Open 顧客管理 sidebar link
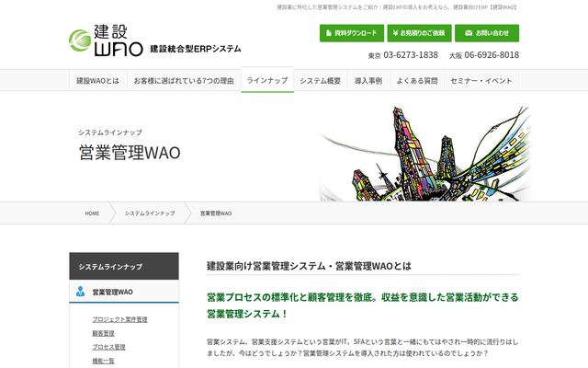Viewport: 588px width, 368px height. [103, 333]
